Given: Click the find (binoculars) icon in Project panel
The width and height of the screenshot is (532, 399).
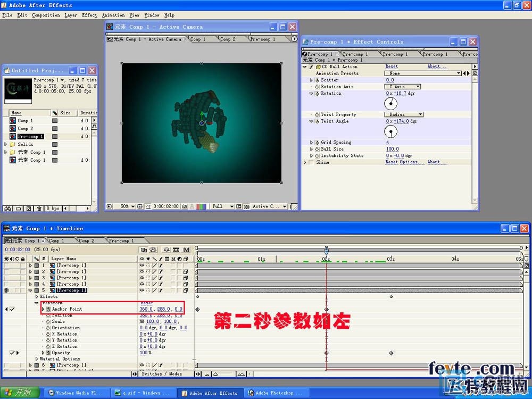Looking at the screenshot, I should pyautogui.click(x=8, y=209).
